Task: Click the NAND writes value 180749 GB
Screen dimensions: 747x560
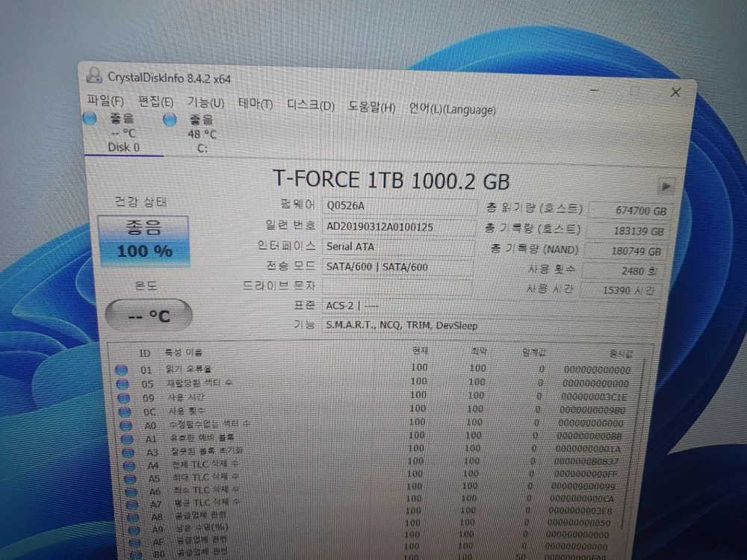Action: (624, 251)
